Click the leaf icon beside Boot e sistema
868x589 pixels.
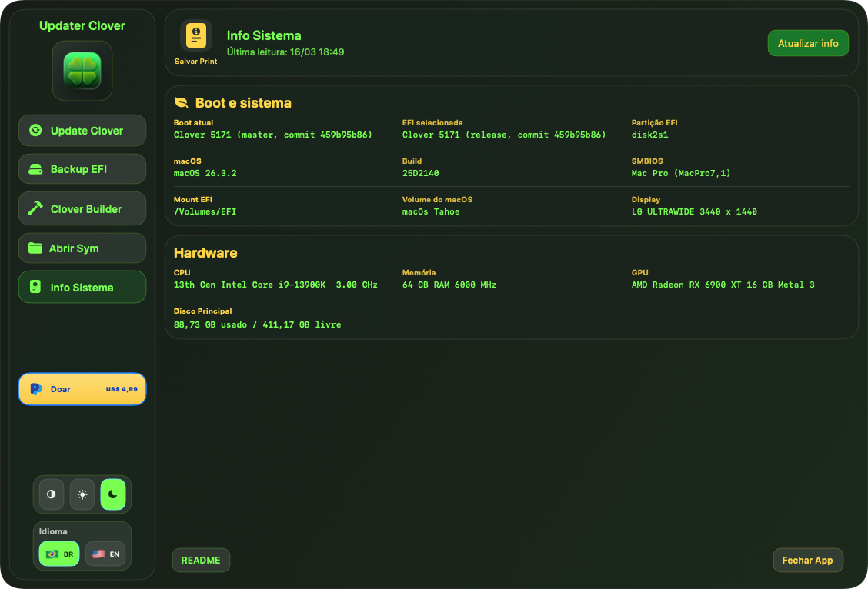coord(181,103)
